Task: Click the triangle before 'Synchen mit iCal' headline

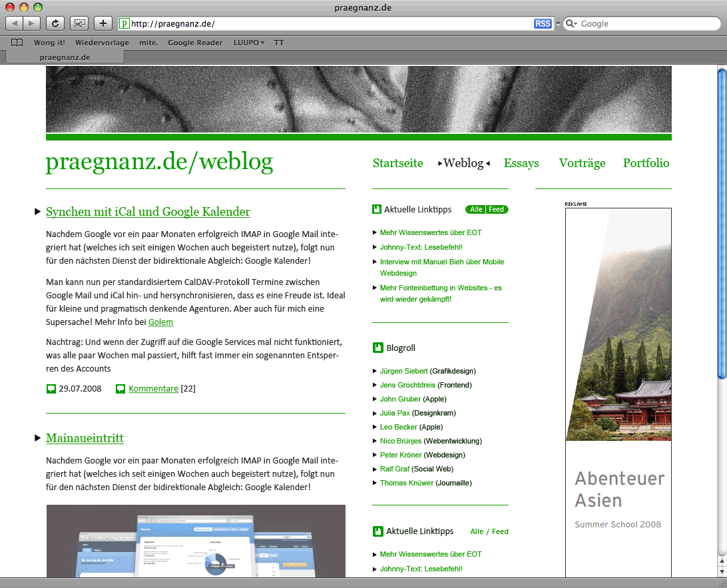Action: [x=37, y=212]
